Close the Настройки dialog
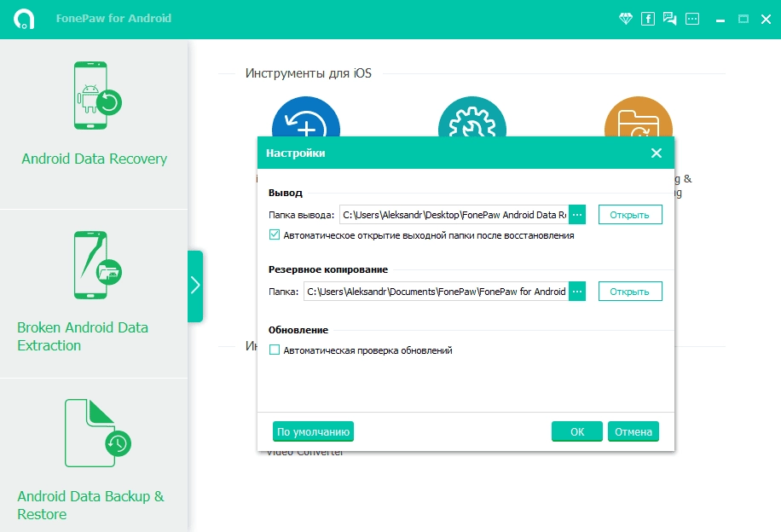Screen dimensions: 781x532 point(657,153)
